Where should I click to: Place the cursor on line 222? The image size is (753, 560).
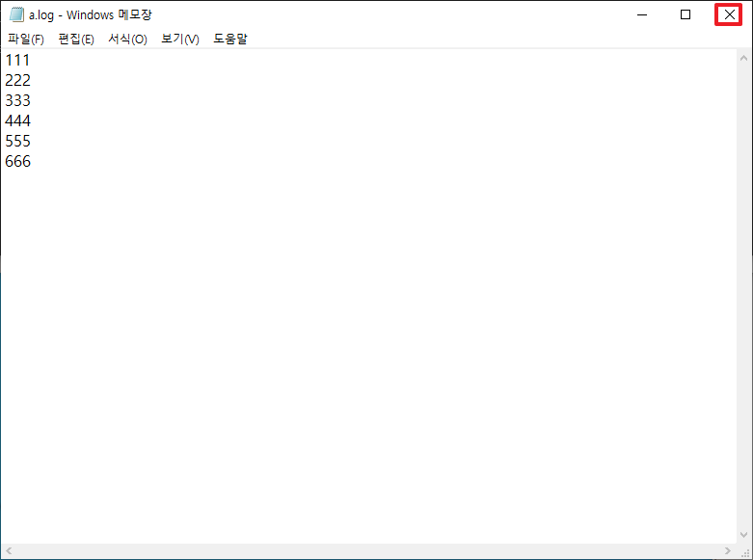(x=17, y=80)
